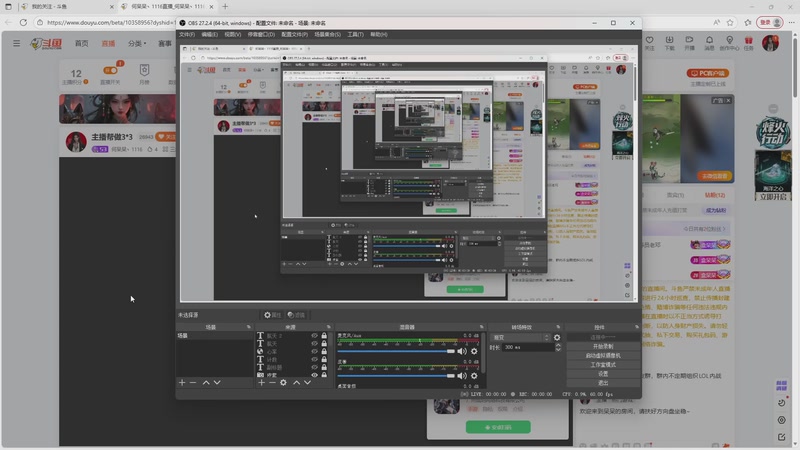Screen dimensions: 800x450
Task: Click the orange PC客户端 button
Action: 708,73
